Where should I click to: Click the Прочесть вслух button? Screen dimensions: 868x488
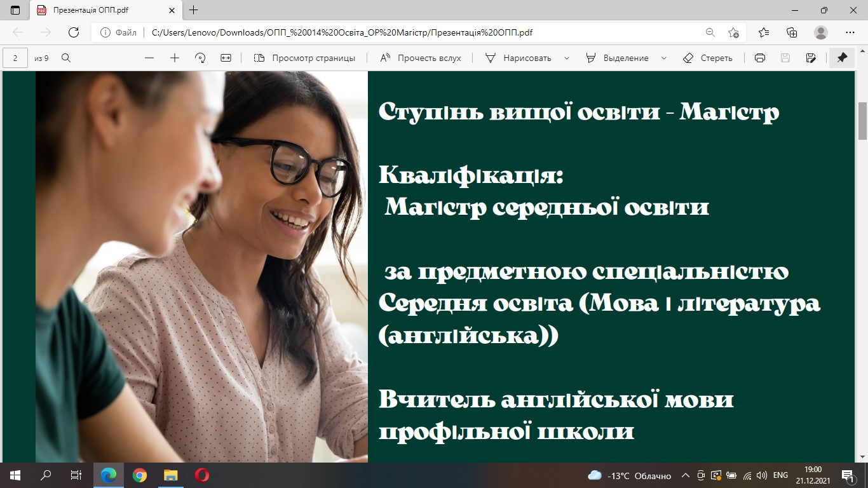[x=420, y=58]
